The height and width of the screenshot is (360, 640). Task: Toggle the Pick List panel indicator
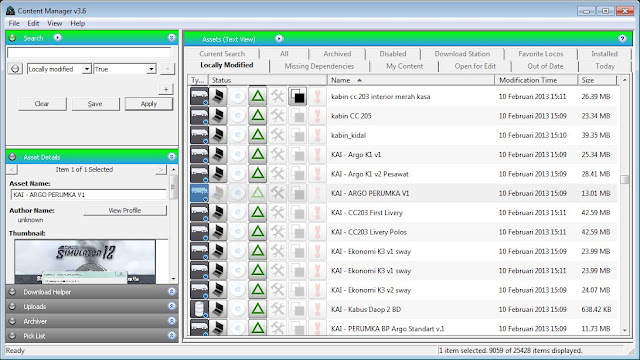[12, 336]
